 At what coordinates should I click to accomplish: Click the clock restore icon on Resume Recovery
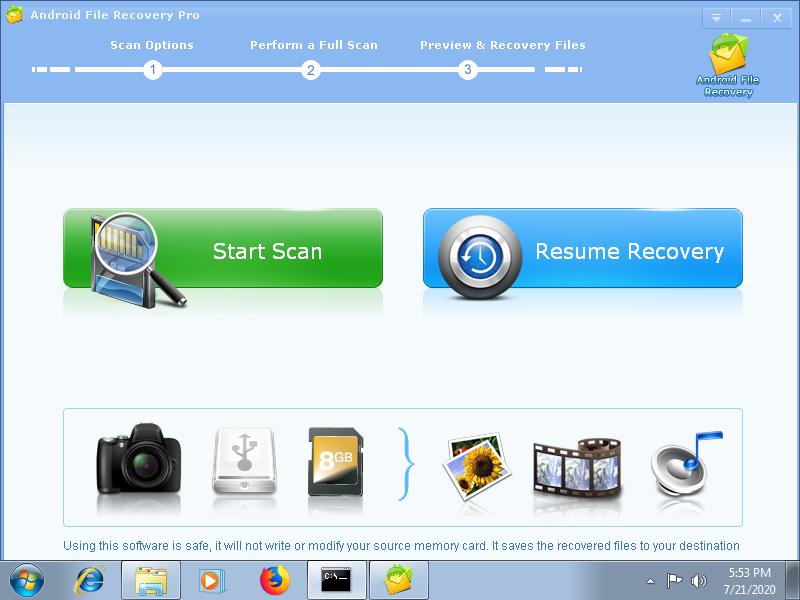pyautogui.click(x=480, y=257)
